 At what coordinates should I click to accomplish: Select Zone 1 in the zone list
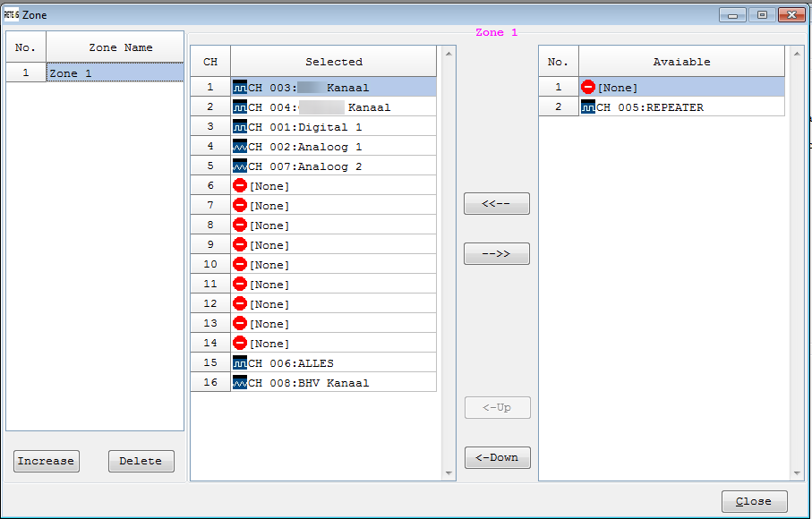click(x=115, y=73)
